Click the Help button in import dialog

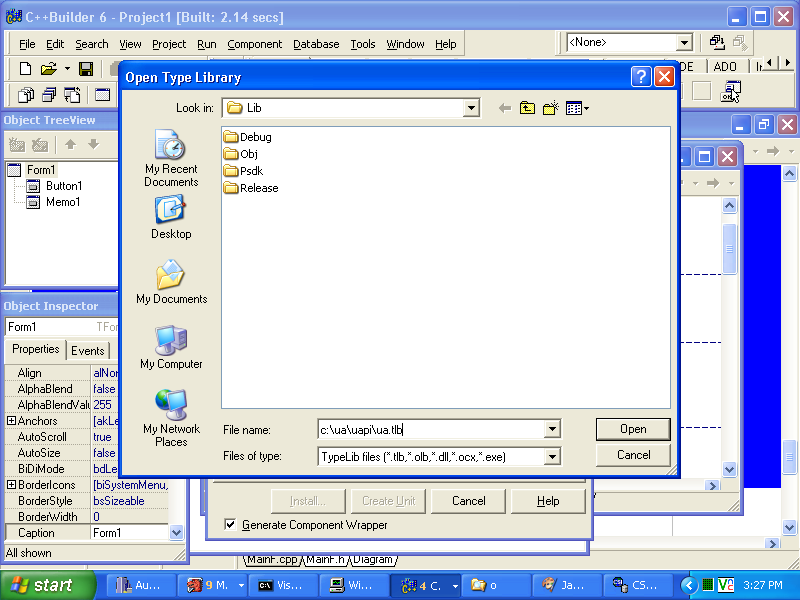(548, 501)
